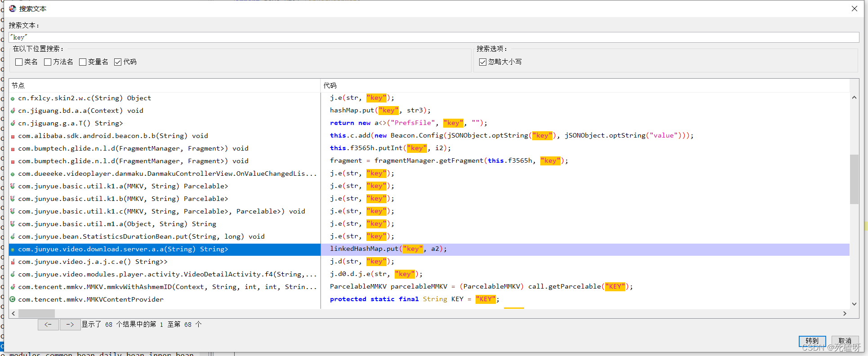The width and height of the screenshot is (868, 356).
Task: Click node icon of k1.c(MMKV, String, Parcelable>) row
Action: tap(13, 212)
